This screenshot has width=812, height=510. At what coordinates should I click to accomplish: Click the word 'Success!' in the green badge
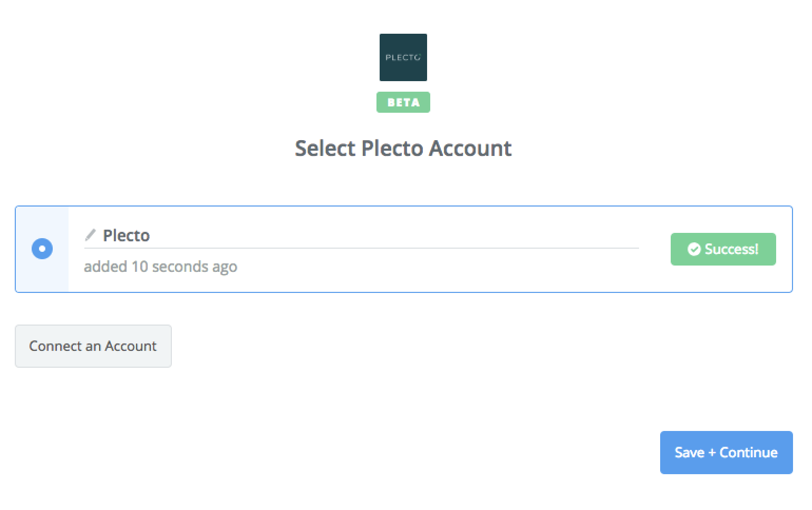[x=732, y=249]
